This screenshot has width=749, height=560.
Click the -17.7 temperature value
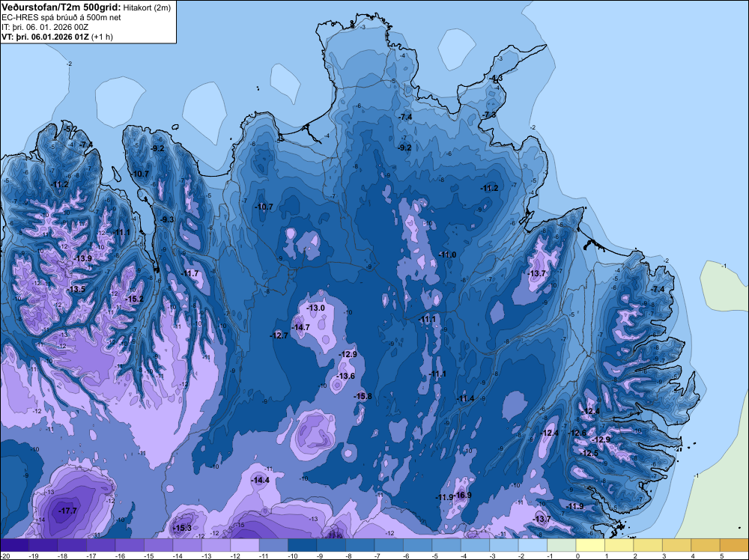(67, 511)
